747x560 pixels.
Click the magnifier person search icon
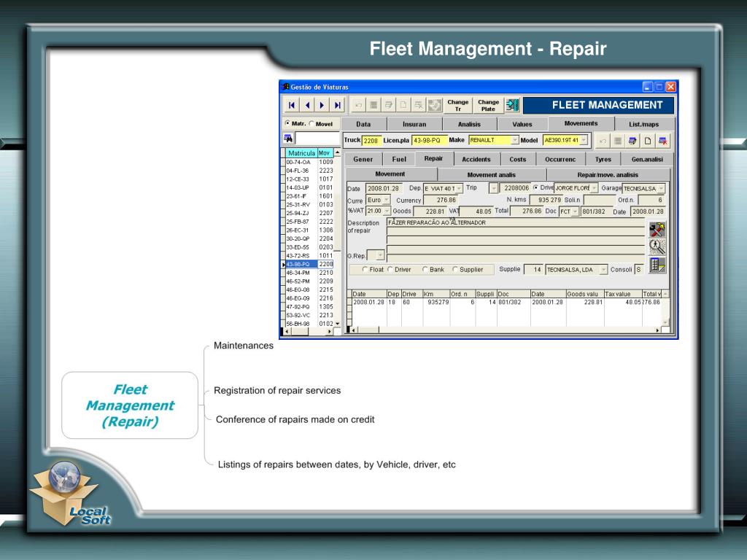657,246
